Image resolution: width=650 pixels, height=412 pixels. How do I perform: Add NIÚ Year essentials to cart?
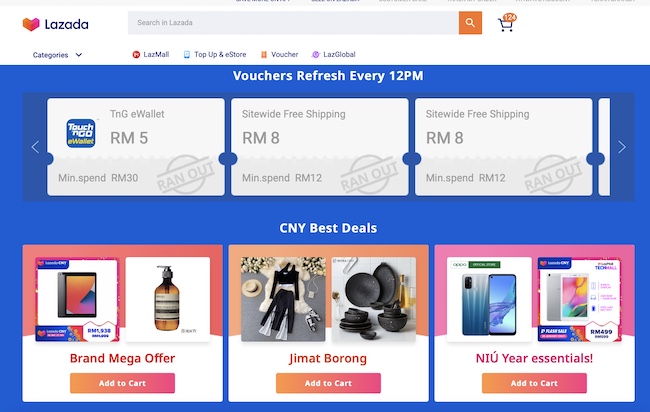coord(534,383)
